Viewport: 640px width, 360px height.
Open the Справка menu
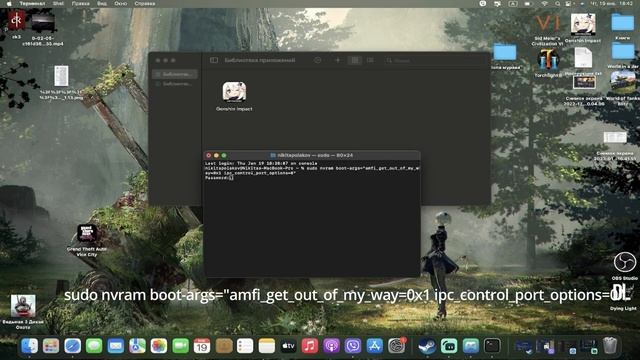(x=145, y=3)
